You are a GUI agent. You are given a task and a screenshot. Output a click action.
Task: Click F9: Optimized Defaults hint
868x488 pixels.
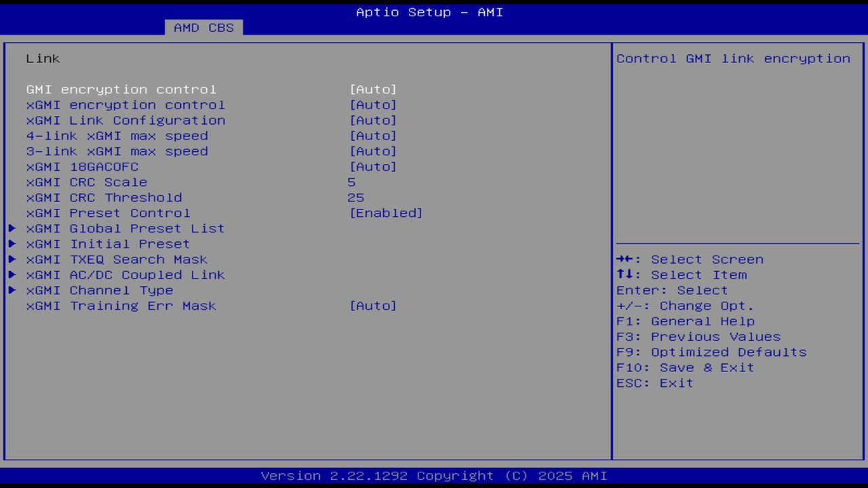point(711,352)
